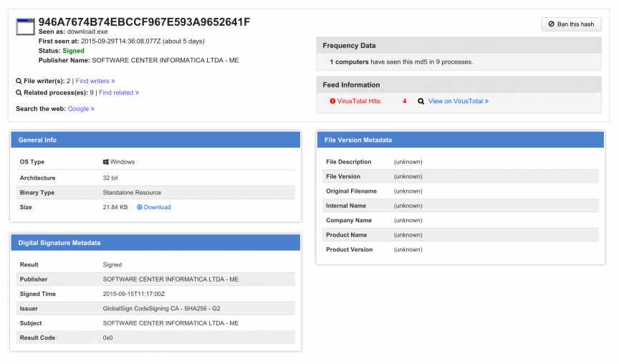
Task: Click the green Signed status text
Action: click(x=73, y=51)
